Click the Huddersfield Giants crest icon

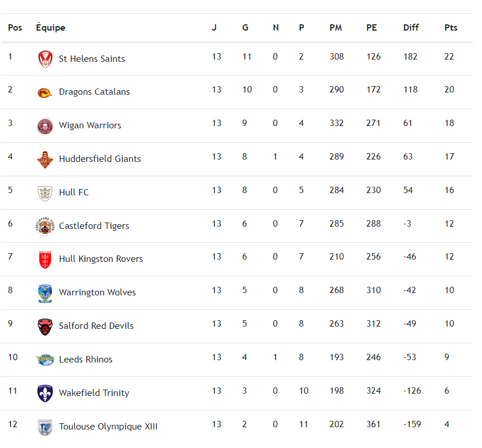45,159
